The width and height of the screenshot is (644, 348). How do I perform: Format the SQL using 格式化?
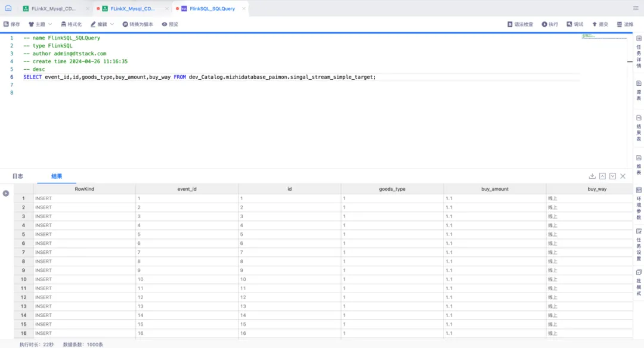71,24
